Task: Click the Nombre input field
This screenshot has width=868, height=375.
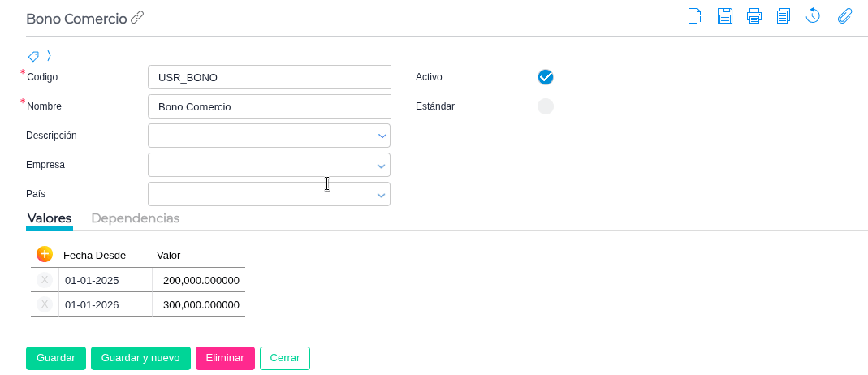Action: (270, 106)
